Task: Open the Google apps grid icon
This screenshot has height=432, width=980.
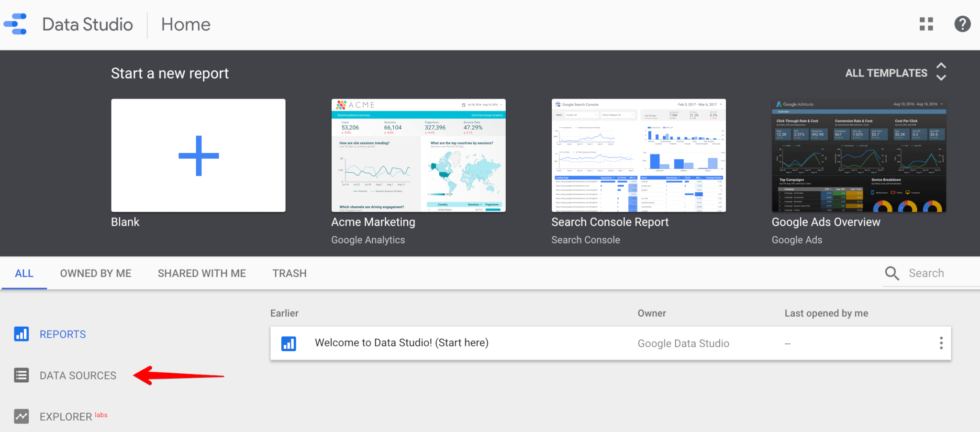Action: click(926, 24)
